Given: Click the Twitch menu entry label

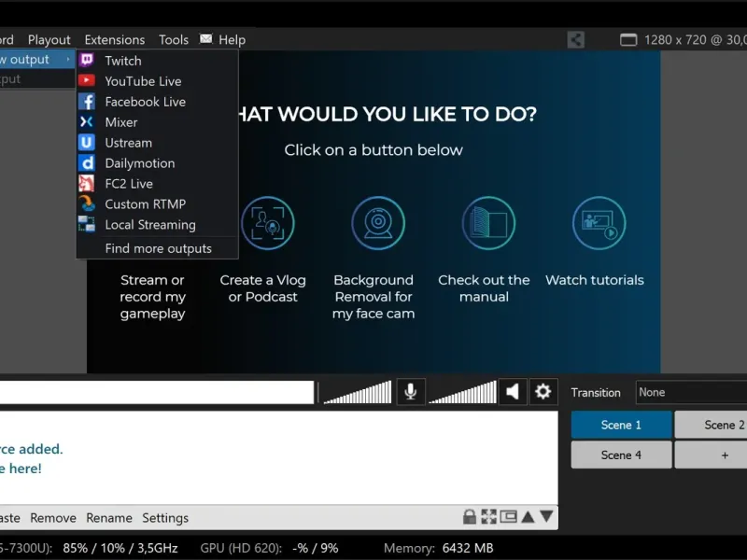Looking at the screenshot, I should tap(123, 61).
